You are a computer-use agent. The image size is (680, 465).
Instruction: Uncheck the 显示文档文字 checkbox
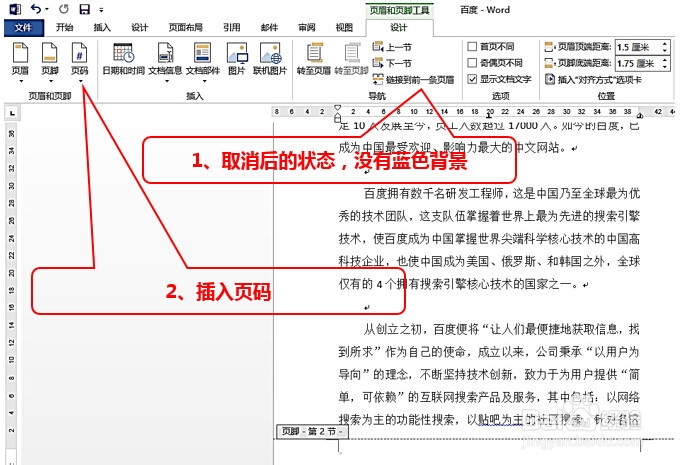tap(473, 79)
